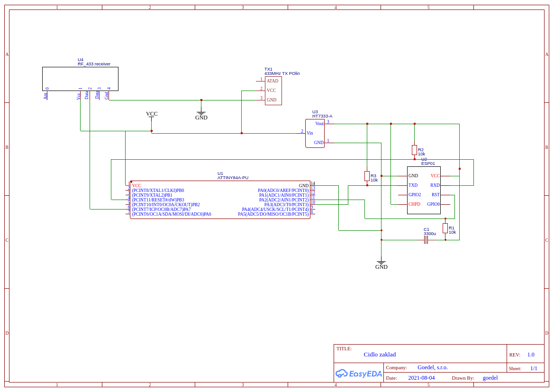Click the 'ATAD' pin on TX1
The height and width of the screenshot is (392, 554).
272,81
